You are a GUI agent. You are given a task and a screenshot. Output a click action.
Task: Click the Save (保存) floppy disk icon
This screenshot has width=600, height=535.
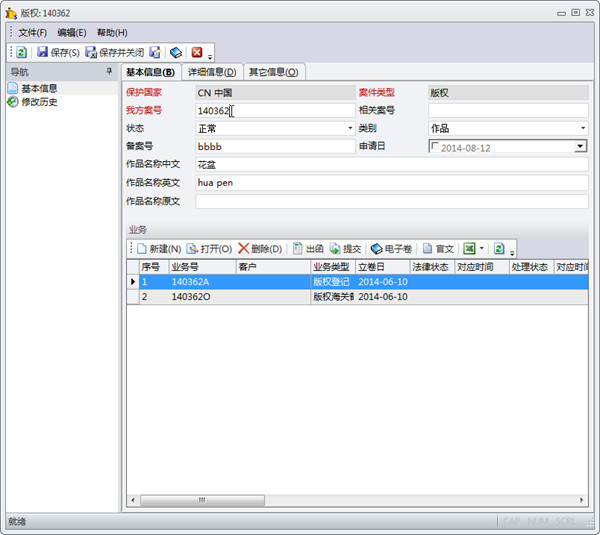(42, 52)
